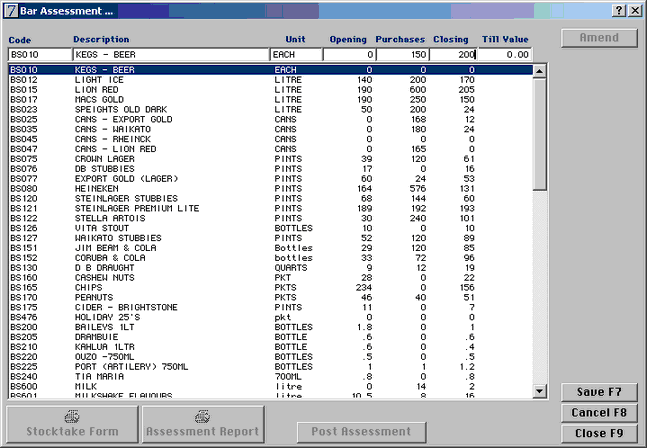Click the Description input field
This screenshot has height=448, width=647.
(171, 54)
